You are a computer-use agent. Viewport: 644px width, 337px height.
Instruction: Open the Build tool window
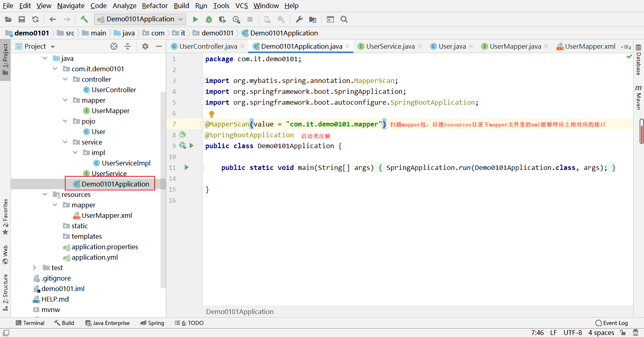pos(64,323)
